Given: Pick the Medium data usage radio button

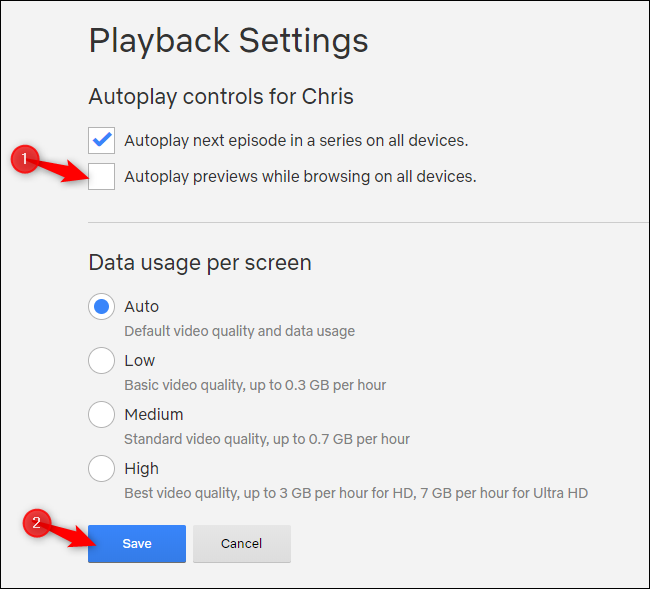Looking at the screenshot, I should pos(102,414).
